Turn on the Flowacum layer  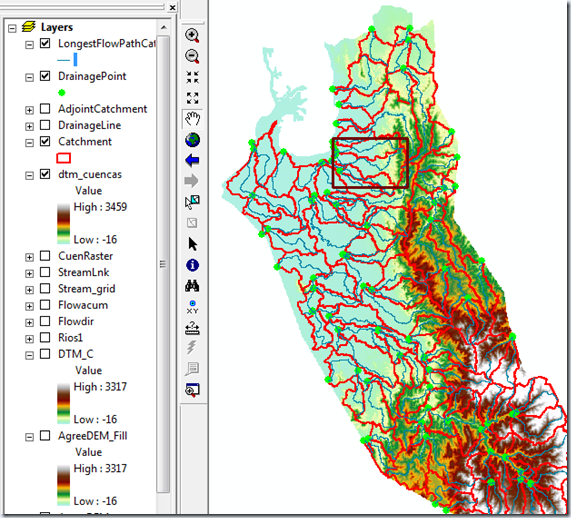pyautogui.click(x=45, y=305)
